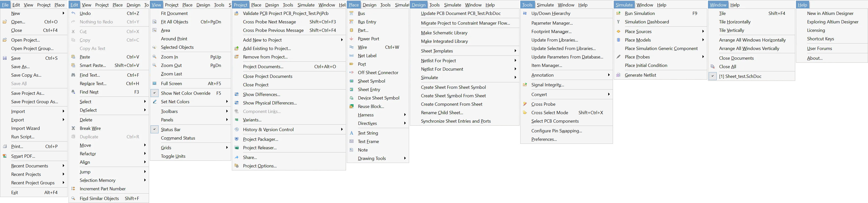Click the Power Port icon
This screenshot has width=868, height=203.
pyautogui.click(x=351, y=39)
